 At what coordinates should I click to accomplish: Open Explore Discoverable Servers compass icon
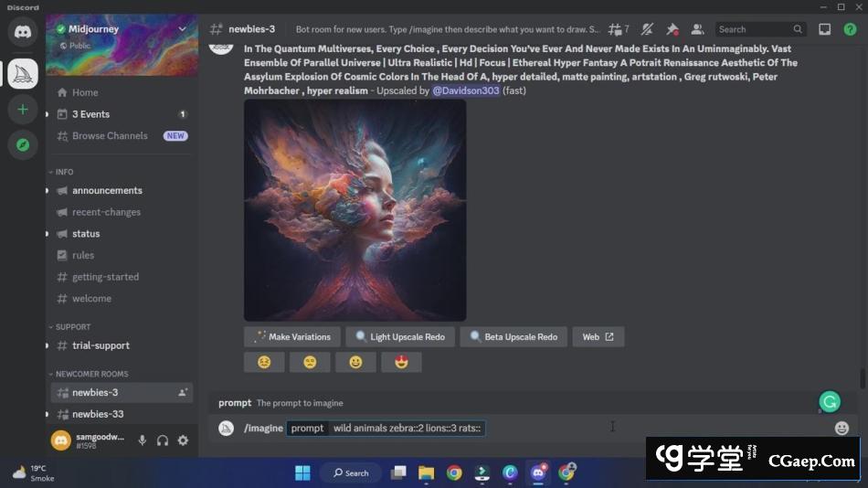pos(23,144)
